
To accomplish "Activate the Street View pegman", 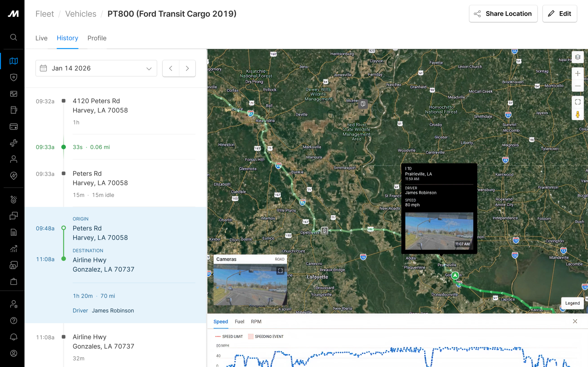I will coord(578,114).
